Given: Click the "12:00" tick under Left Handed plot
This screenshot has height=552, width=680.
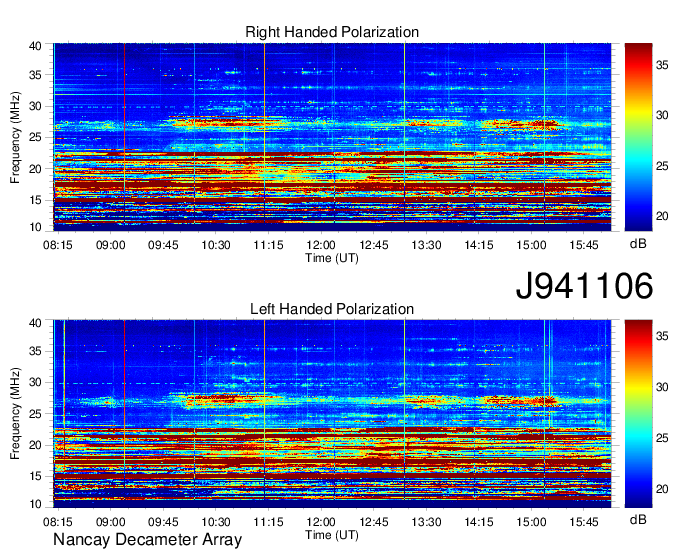Looking at the screenshot, I should (x=321, y=522).
